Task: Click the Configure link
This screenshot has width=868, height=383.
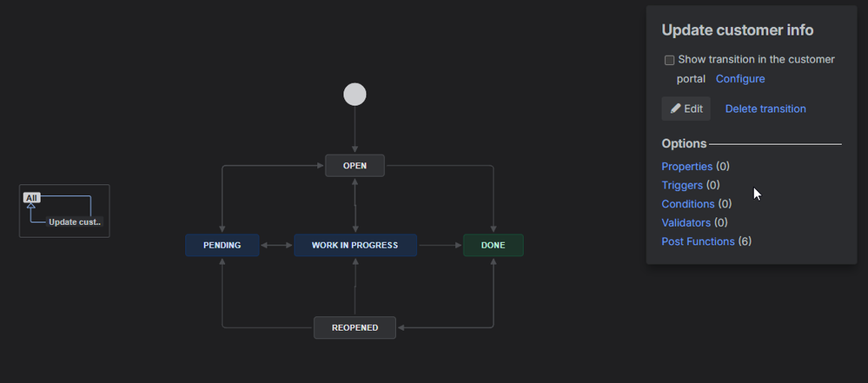Action: pyautogui.click(x=740, y=79)
